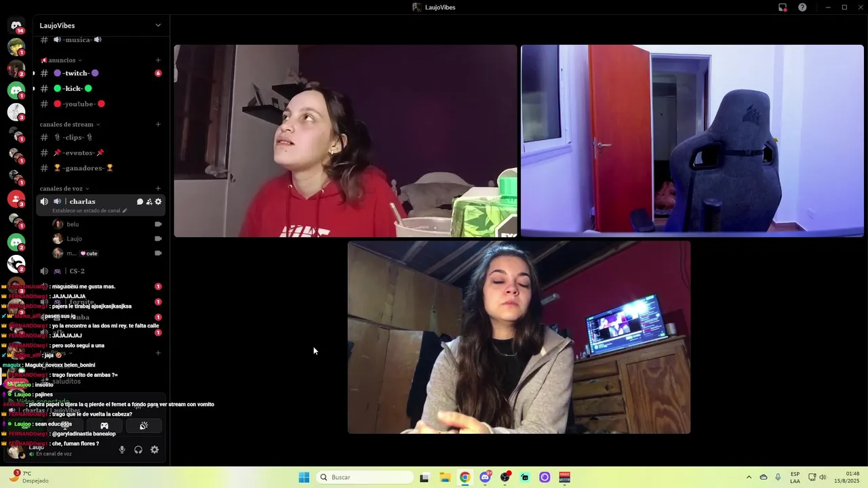Image resolution: width=868 pixels, height=488 pixels.
Task: Open the twitch text channel
Action: (x=101, y=73)
